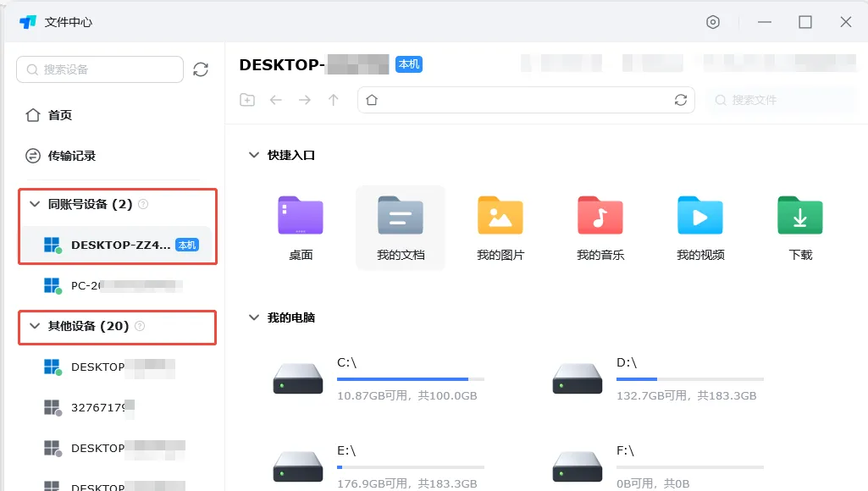Click the E:\ drive usage bar
Screen dimensions: 868x491
tap(411, 467)
